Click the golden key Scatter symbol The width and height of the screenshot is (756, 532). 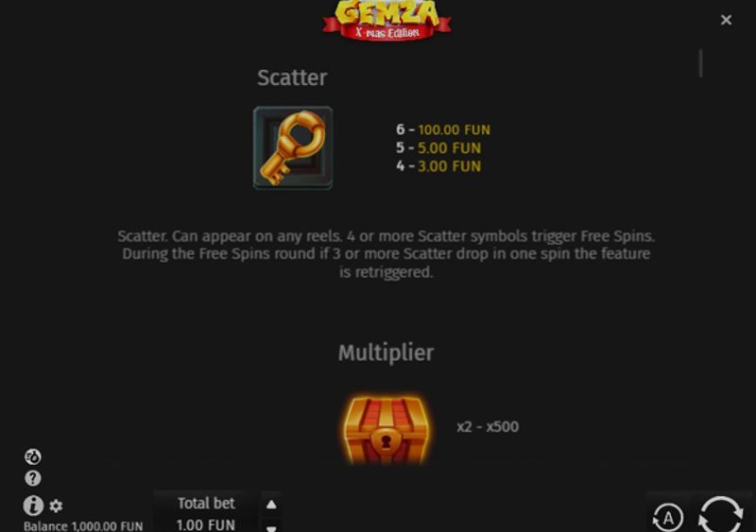point(293,147)
